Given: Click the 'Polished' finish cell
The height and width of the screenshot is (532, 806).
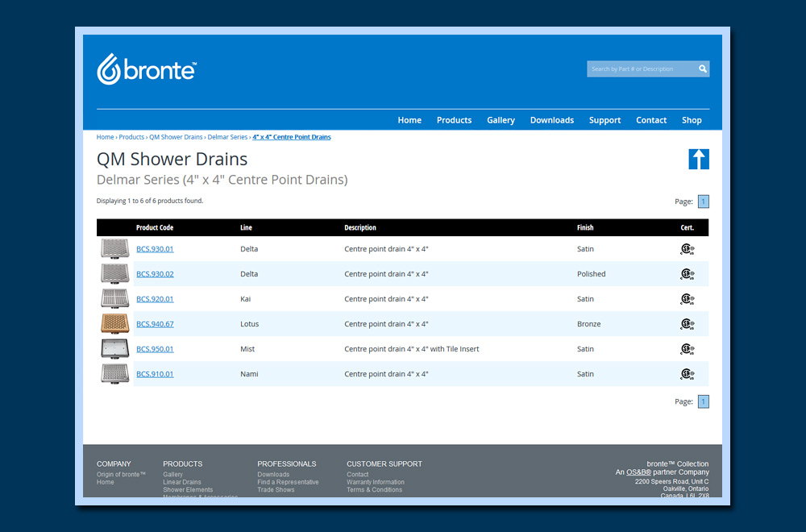Looking at the screenshot, I should click(x=591, y=274).
